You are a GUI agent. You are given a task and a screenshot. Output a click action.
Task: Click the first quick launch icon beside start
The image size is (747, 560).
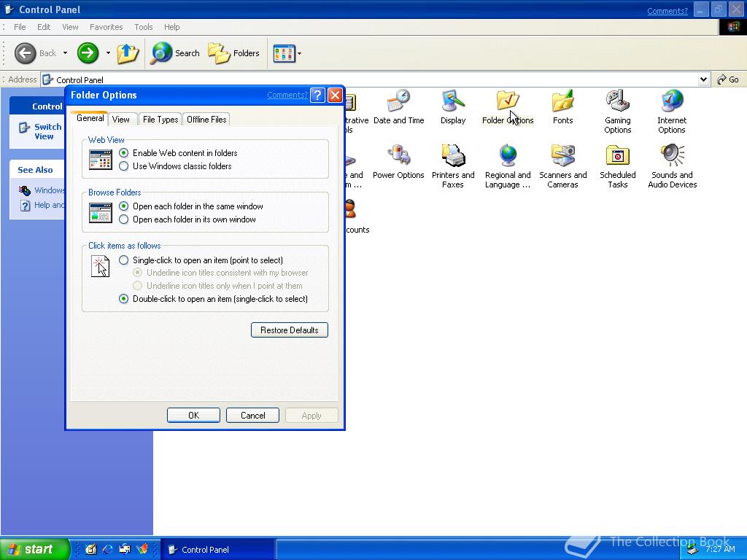(90, 549)
